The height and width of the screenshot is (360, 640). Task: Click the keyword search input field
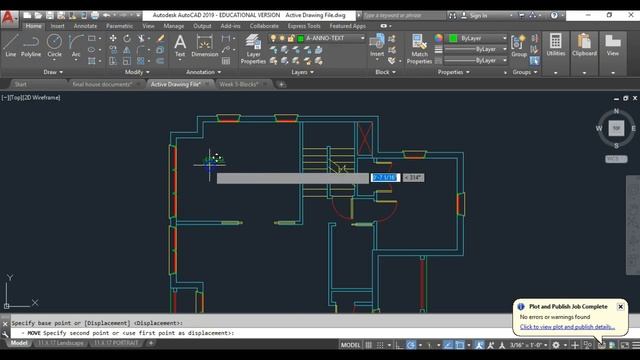pos(403,16)
